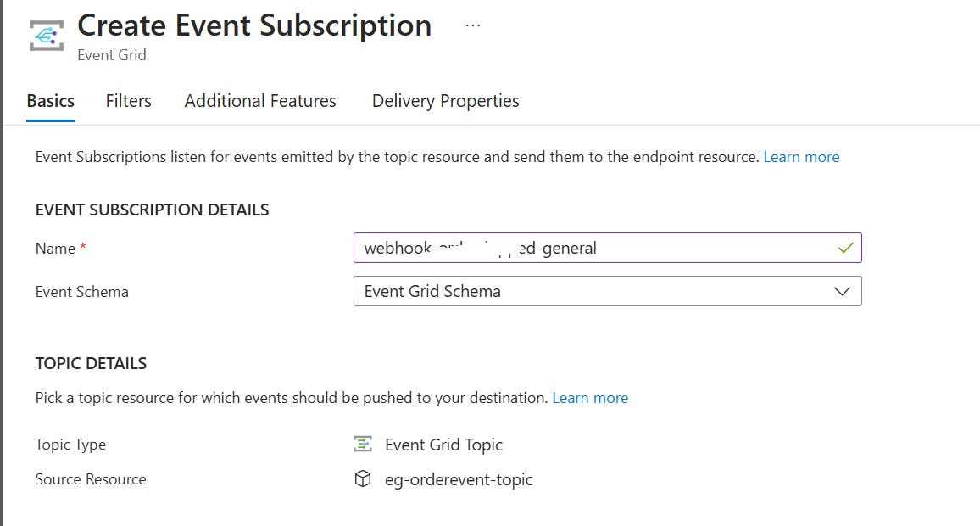Open Learn more link under Topic Details
Screen dimensions: 980x526
[590, 398]
